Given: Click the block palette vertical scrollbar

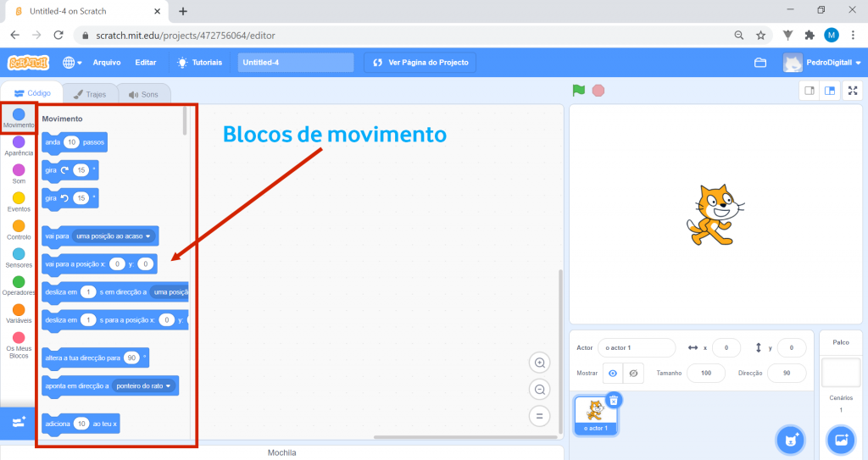Looking at the screenshot, I should 185,121.
